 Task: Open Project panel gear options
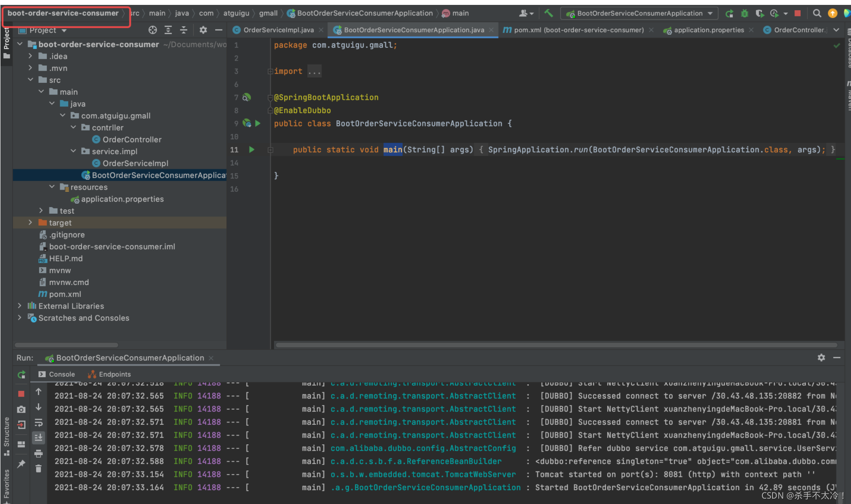(203, 30)
